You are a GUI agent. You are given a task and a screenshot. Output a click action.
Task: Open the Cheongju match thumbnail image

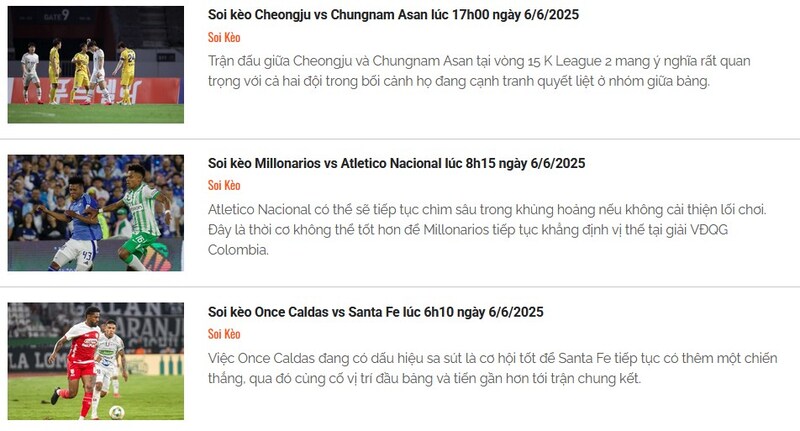coord(96,65)
